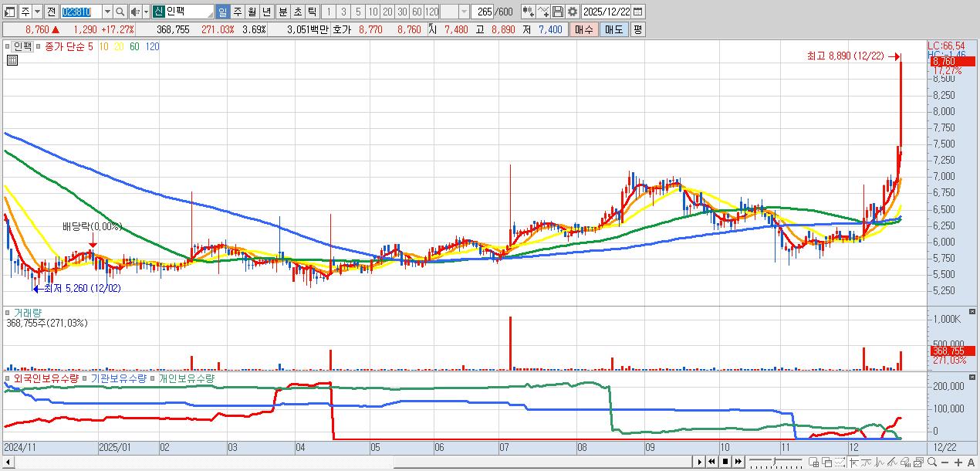Image resolution: width=980 pixels, height=471 pixels.
Task: Expand dropdown arrow beside speaker icon
Action: tap(146, 12)
